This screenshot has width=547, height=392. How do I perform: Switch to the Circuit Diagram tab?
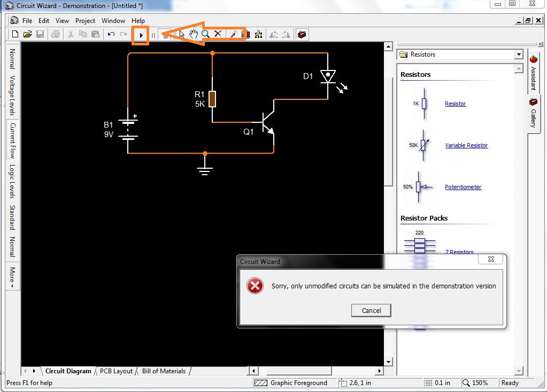(68, 371)
